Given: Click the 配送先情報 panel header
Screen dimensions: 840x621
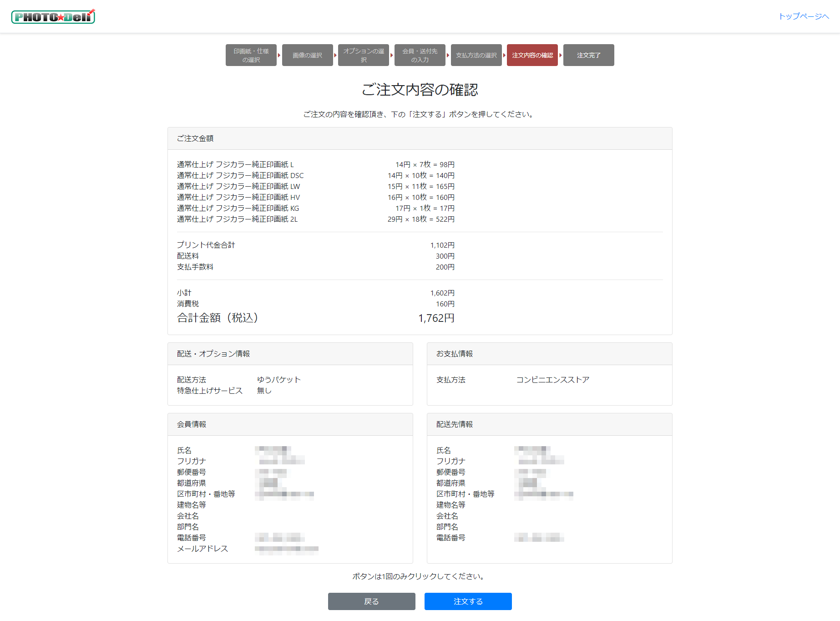Looking at the screenshot, I should click(549, 424).
